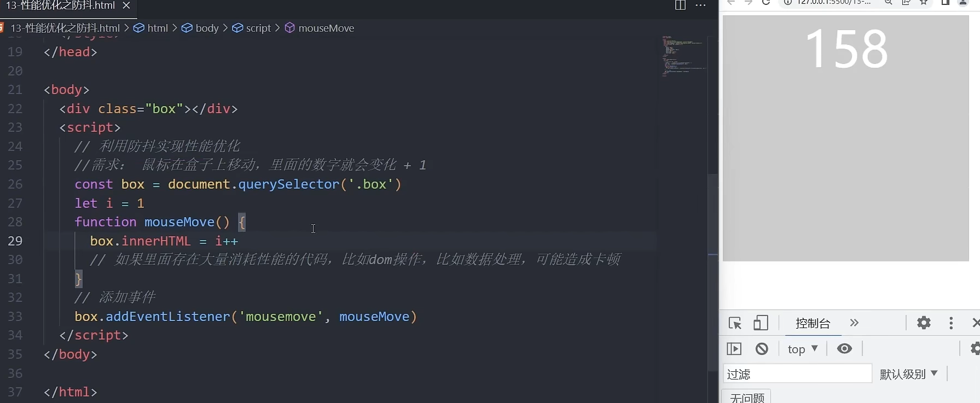This screenshot has width=980, height=403.
Task: Click the code minimap overview
Action: (x=683, y=56)
